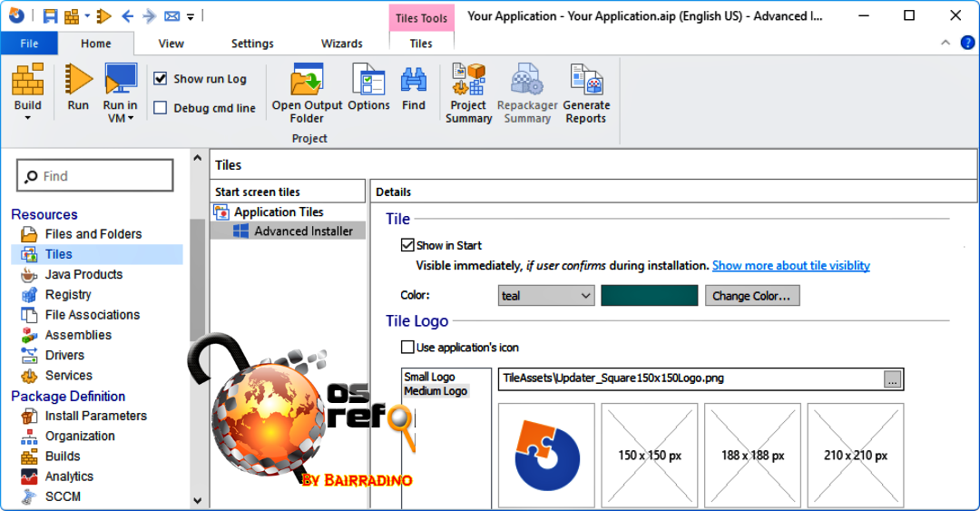Switch to View ribbon tab

[171, 44]
